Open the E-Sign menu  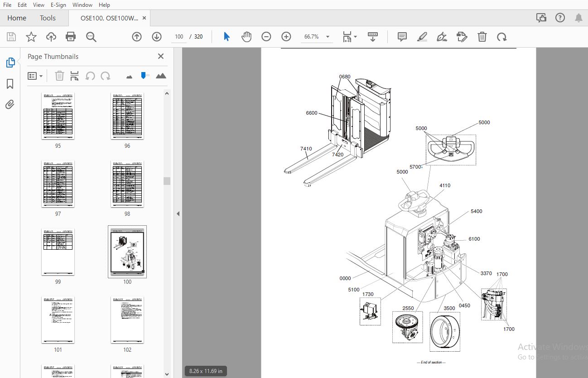[x=58, y=5]
